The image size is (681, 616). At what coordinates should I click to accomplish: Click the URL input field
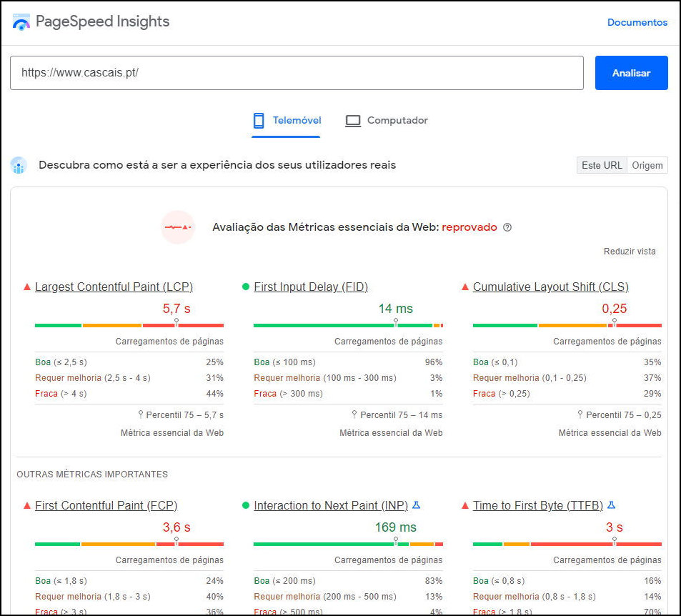pyautogui.click(x=297, y=73)
